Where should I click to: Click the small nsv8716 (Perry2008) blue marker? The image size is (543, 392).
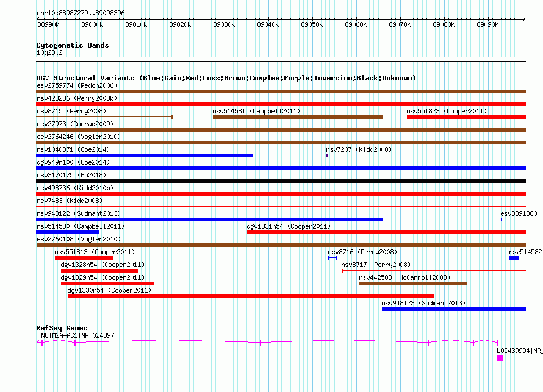point(333,258)
